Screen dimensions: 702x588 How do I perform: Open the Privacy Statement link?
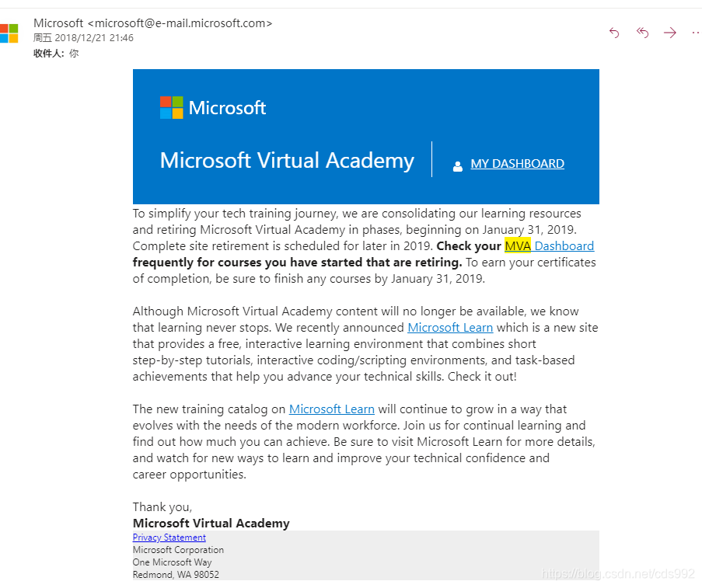pos(169,538)
